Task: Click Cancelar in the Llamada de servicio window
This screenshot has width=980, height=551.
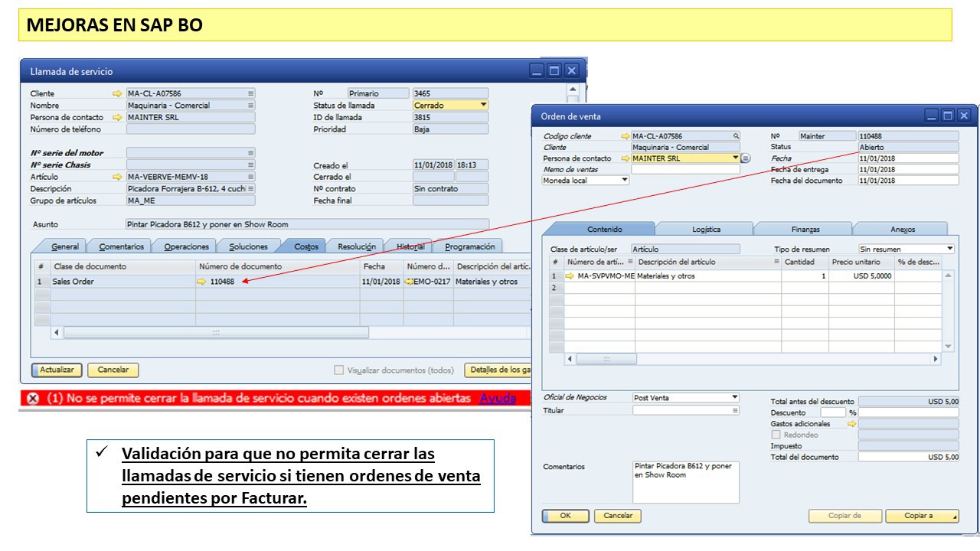Action: 113,370
